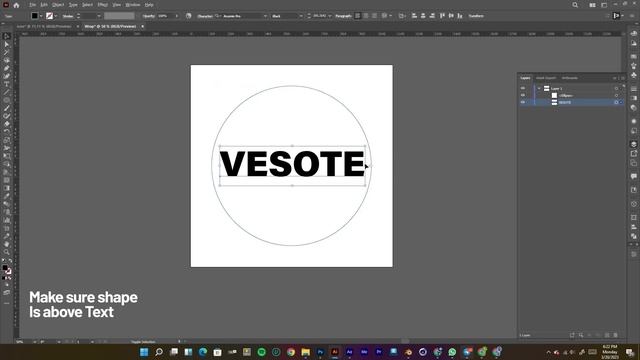
Task: Click Vertical Align Top icon
Action: click(442, 16)
